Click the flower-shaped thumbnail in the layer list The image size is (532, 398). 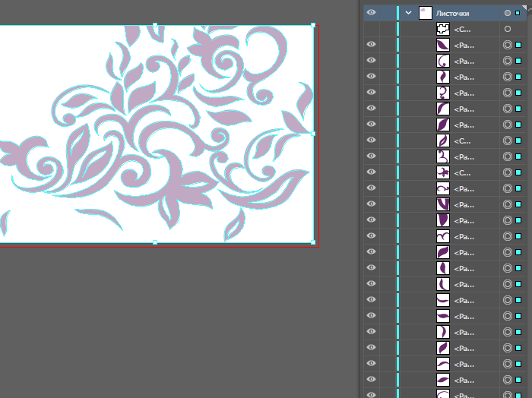443,172
